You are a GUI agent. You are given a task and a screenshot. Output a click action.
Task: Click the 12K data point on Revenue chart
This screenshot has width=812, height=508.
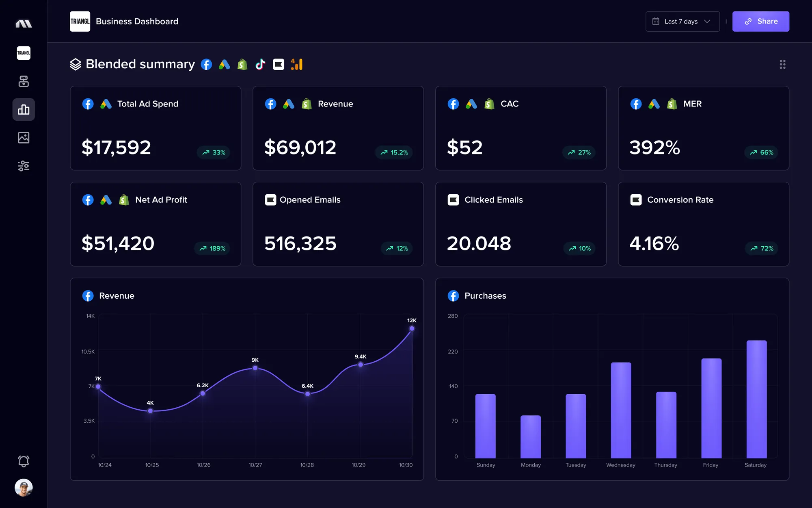tap(412, 328)
